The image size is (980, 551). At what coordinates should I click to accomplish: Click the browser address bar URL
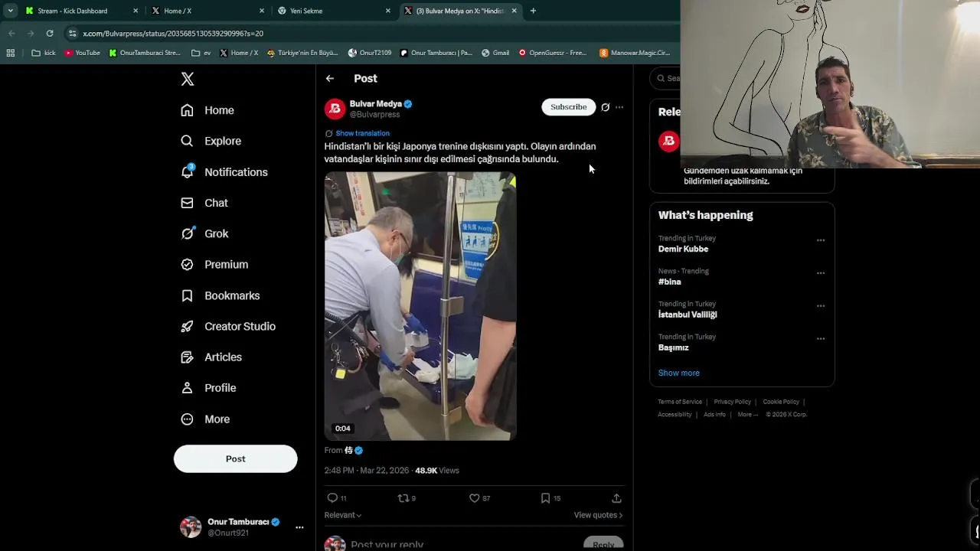click(173, 34)
